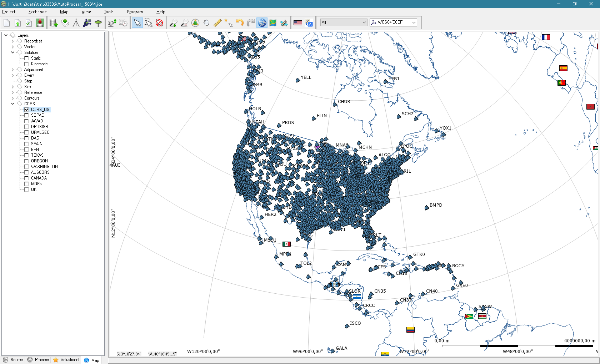Tick the UK layer checkbox
The width and height of the screenshot is (600, 364).
pyautogui.click(x=26, y=189)
